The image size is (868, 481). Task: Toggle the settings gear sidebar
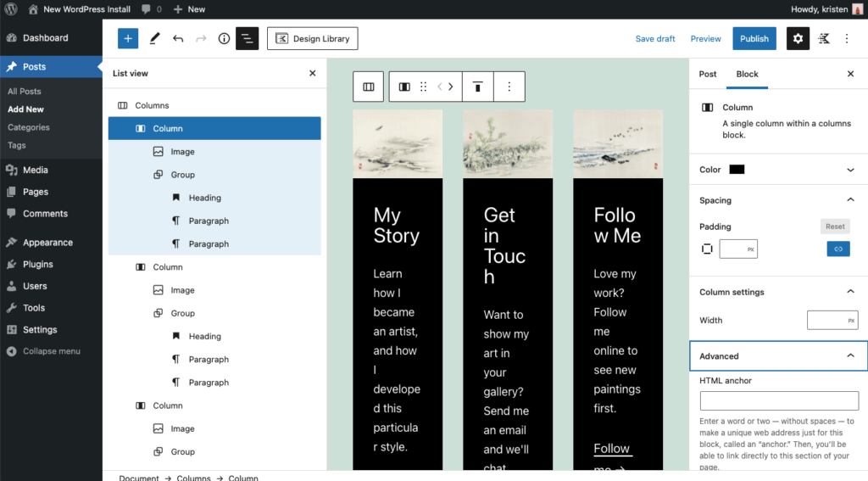798,38
